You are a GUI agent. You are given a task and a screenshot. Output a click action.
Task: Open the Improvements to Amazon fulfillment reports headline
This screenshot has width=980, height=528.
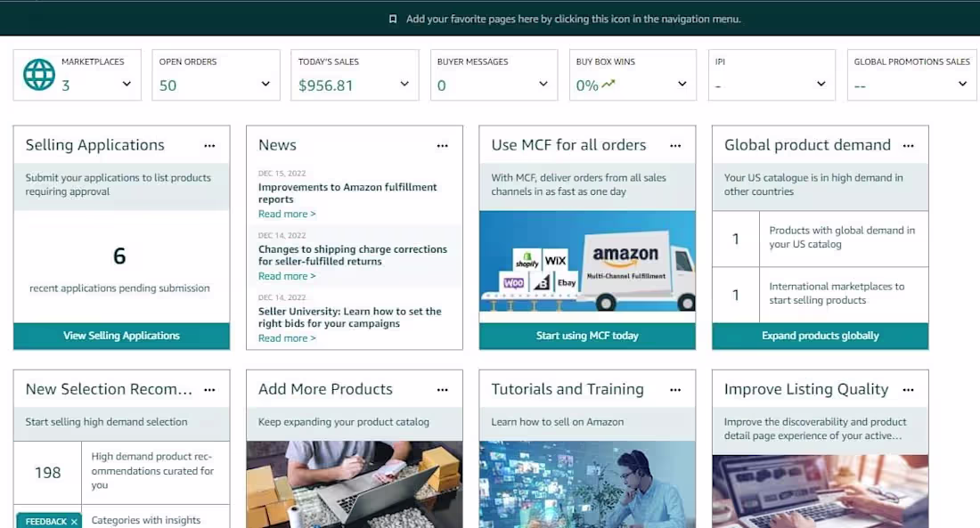click(x=347, y=193)
